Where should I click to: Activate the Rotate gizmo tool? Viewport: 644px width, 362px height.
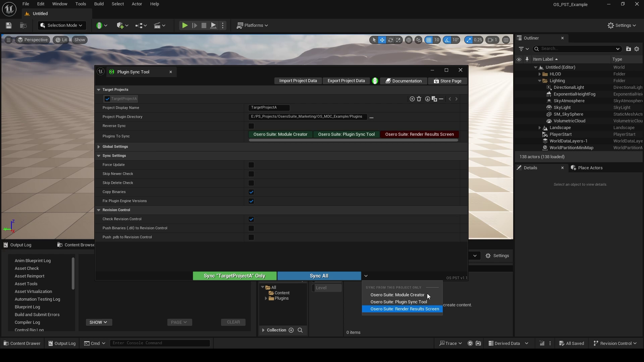pyautogui.click(x=390, y=40)
